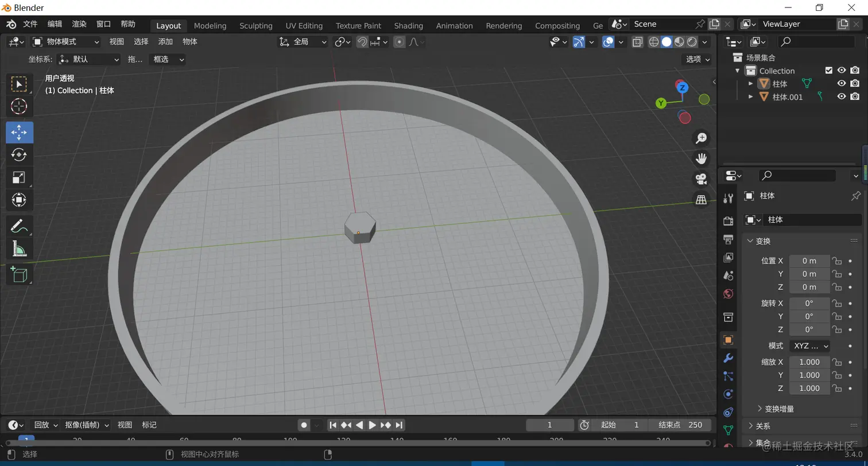This screenshot has width=868, height=466.
Task: Click the pan view hand icon
Action: tap(701, 158)
